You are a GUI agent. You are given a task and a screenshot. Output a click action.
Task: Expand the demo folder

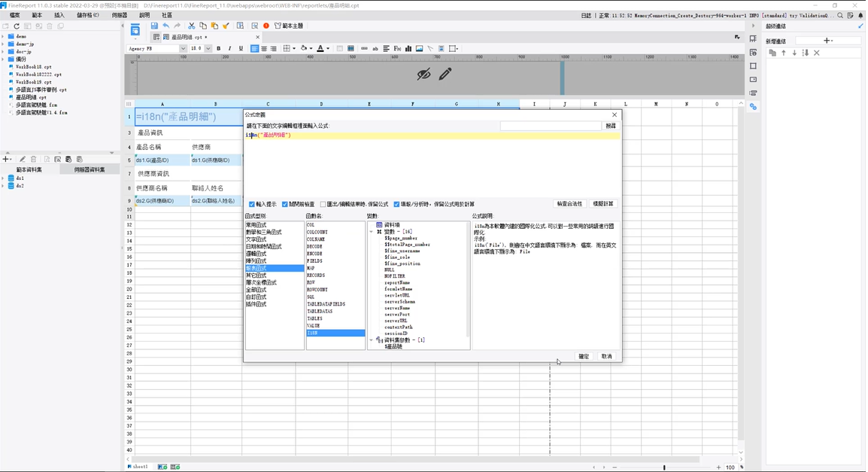[x=3, y=37]
